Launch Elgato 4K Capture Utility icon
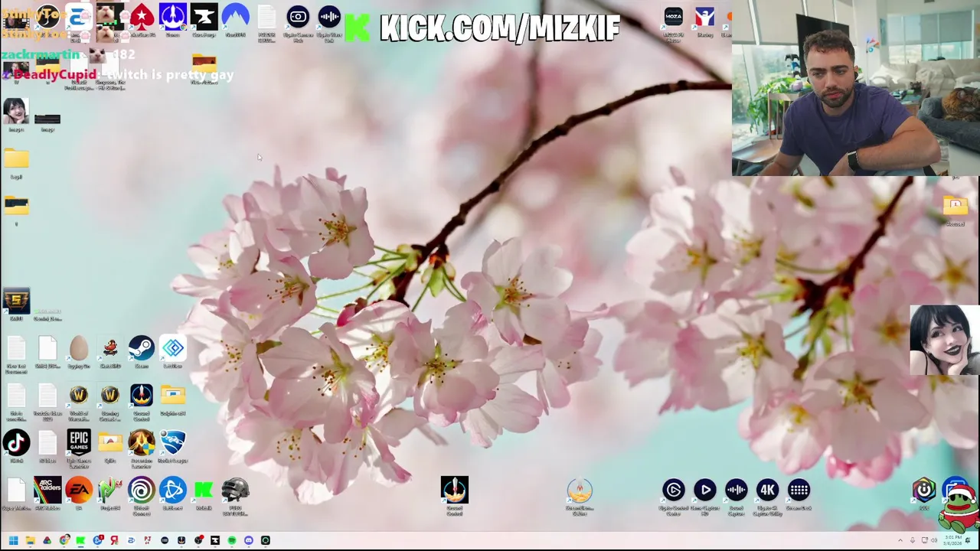Image resolution: width=980 pixels, height=551 pixels. [767, 490]
